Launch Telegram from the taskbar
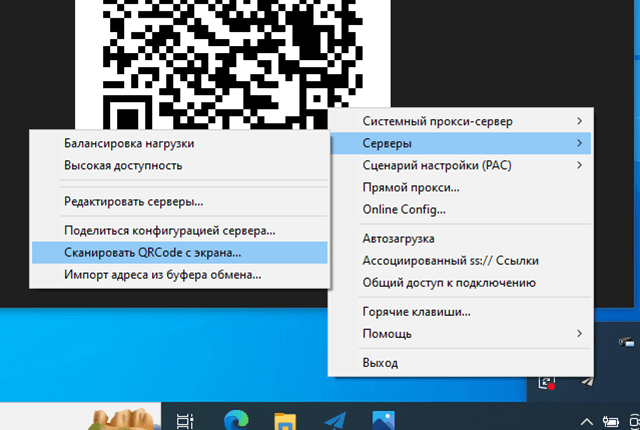The image size is (640, 430). tap(334, 421)
